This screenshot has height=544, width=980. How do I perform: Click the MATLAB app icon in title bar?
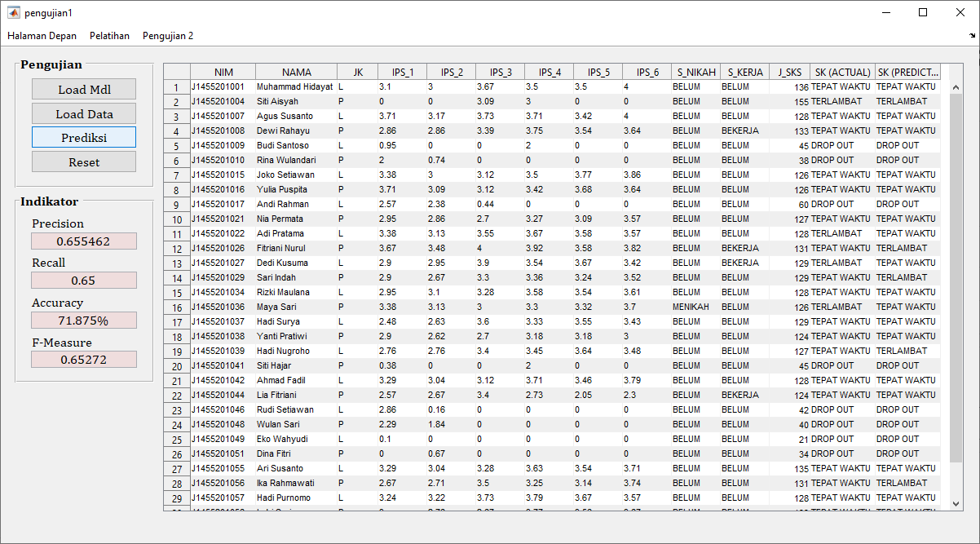pos(13,12)
